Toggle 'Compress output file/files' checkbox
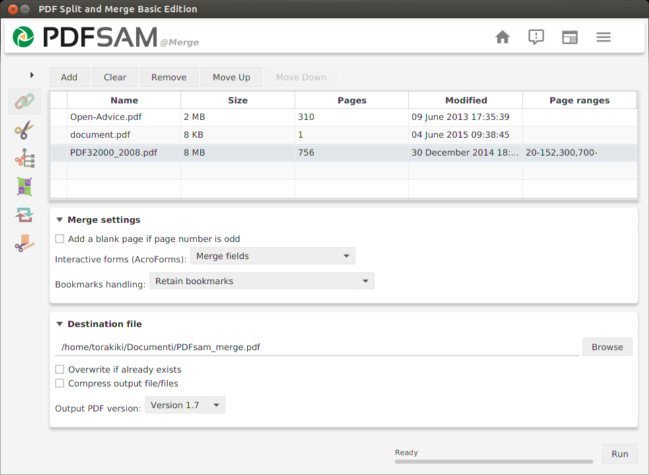The height and width of the screenshot is (475, 649). (x=60, y=383)
